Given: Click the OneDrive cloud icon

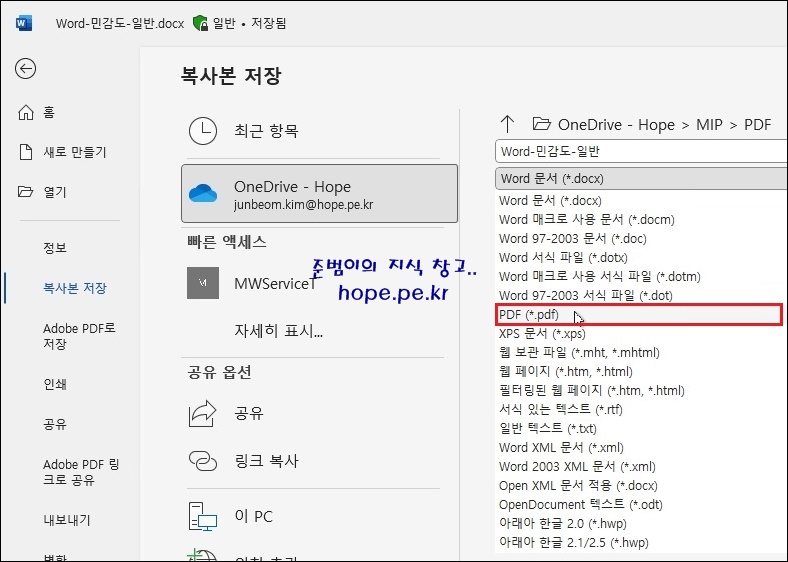Looking at the screenshot, I should [x=203, y=194].
